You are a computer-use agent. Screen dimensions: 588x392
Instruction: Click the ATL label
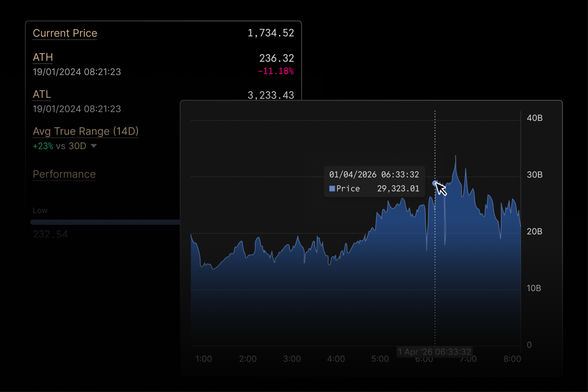42,94
